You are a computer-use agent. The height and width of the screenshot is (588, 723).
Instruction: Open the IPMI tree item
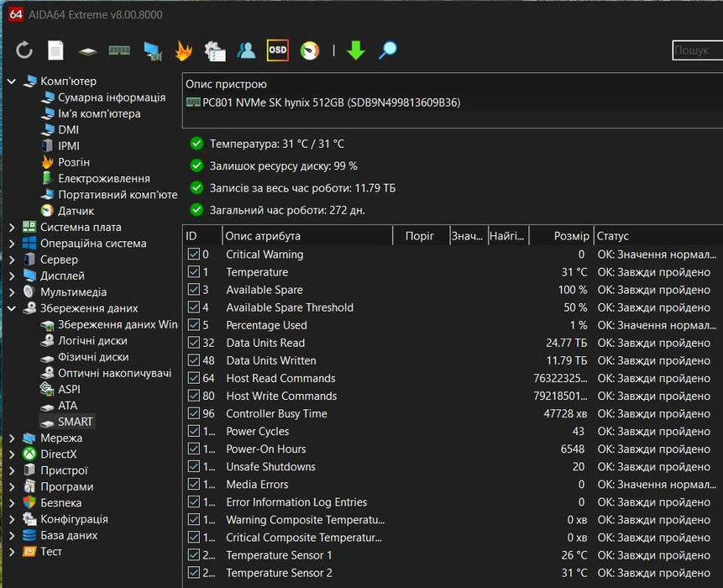69,146
